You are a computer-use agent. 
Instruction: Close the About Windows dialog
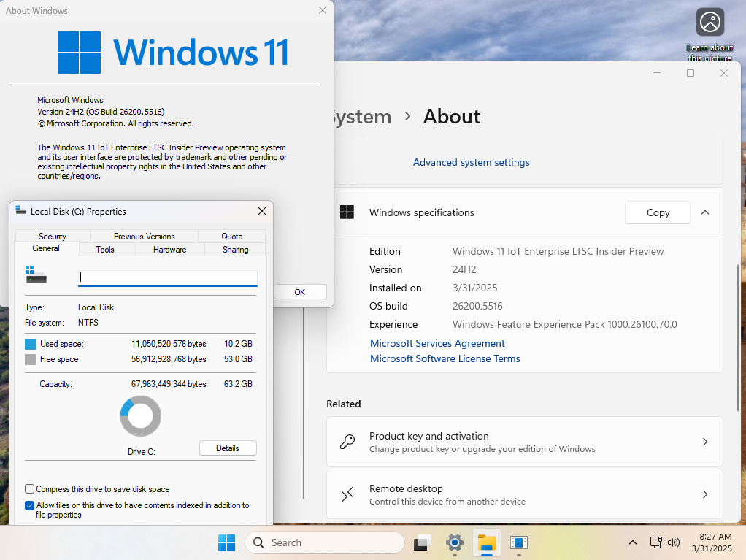(x=323, y=10)
